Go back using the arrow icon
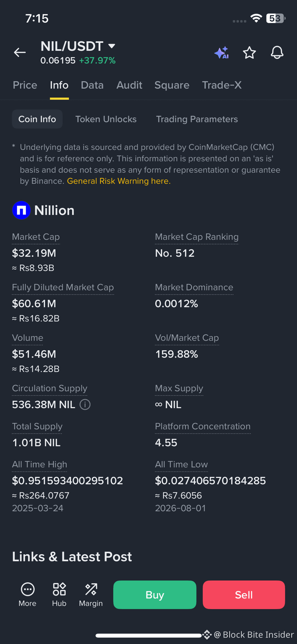Image resolution: width=297 pixels, height=644 pixels. pyautogui.click(x=20, y=52)
